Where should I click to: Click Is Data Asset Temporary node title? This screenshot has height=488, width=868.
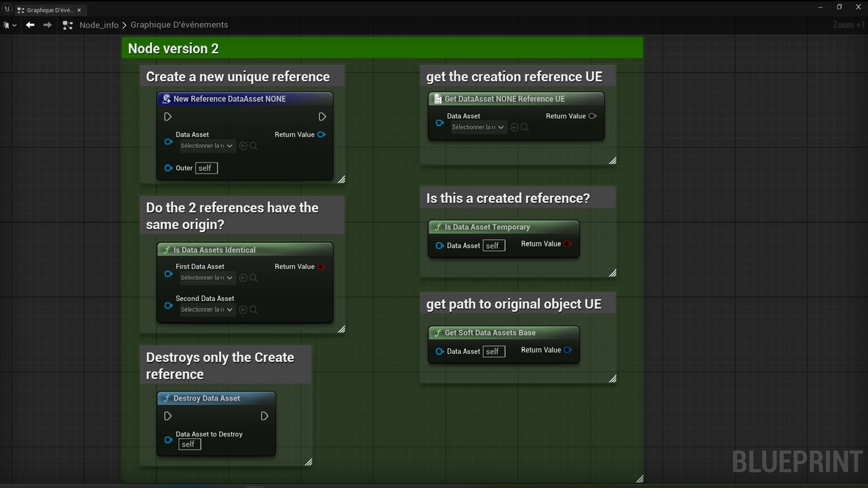pos(487,227)
